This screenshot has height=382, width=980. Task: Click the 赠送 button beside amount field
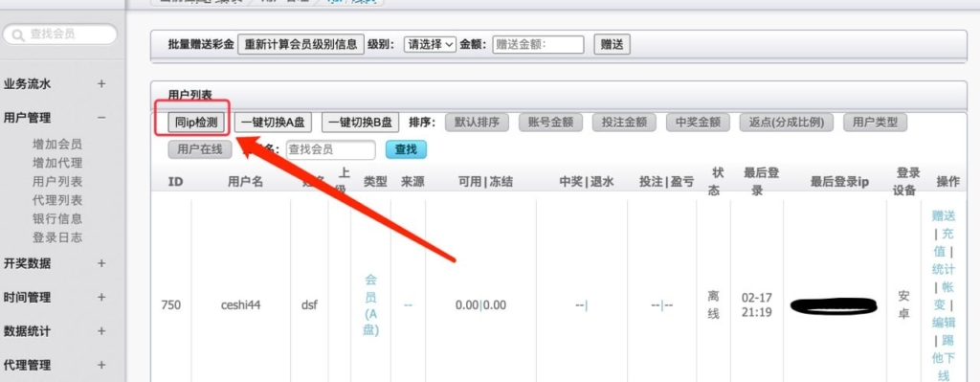[x=612, y=44]
